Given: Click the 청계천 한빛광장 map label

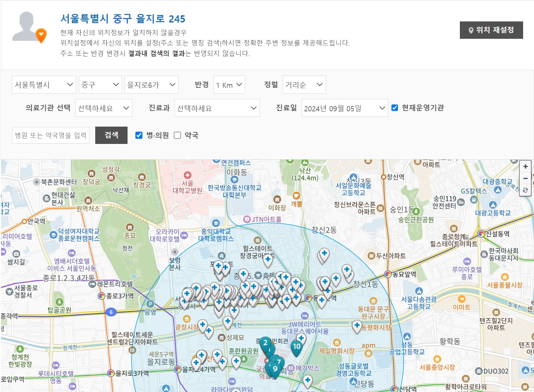Looking at the screenshot, I should (20, 360).
